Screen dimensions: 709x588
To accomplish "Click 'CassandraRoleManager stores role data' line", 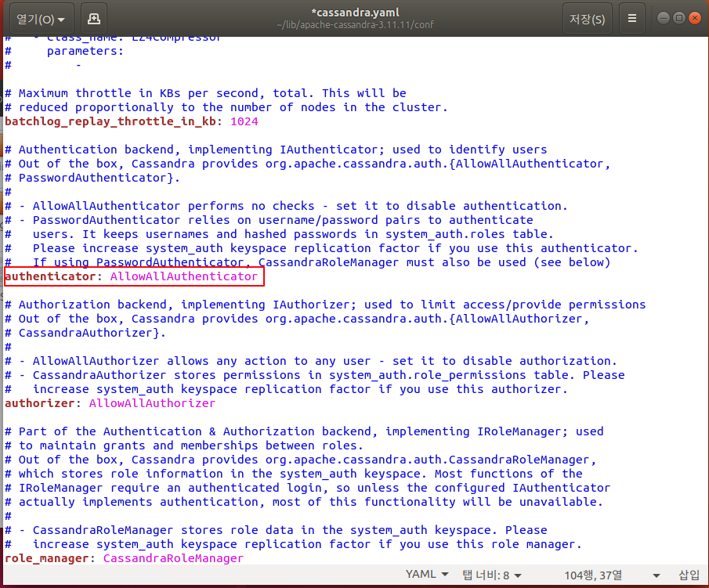I will coord(276,530).
